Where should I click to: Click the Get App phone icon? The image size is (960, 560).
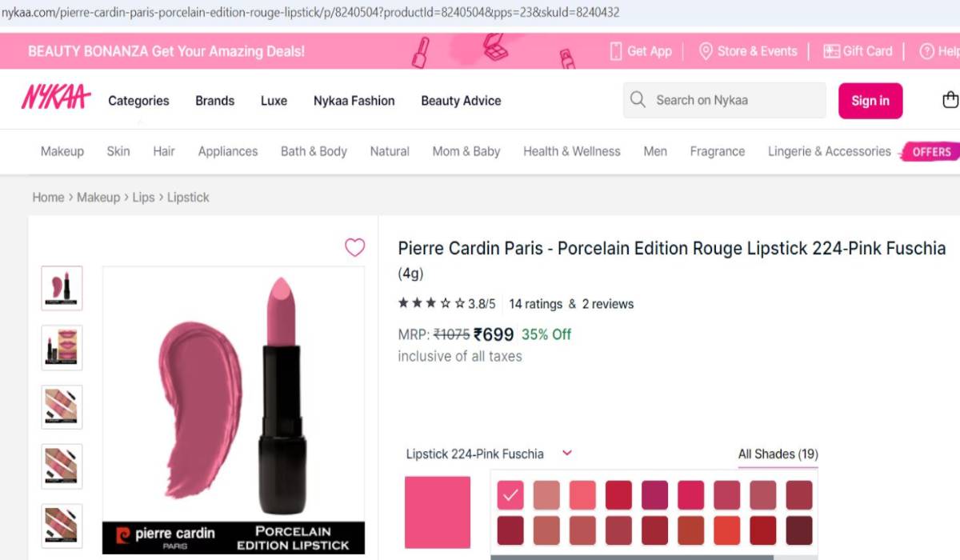[615, 51]
